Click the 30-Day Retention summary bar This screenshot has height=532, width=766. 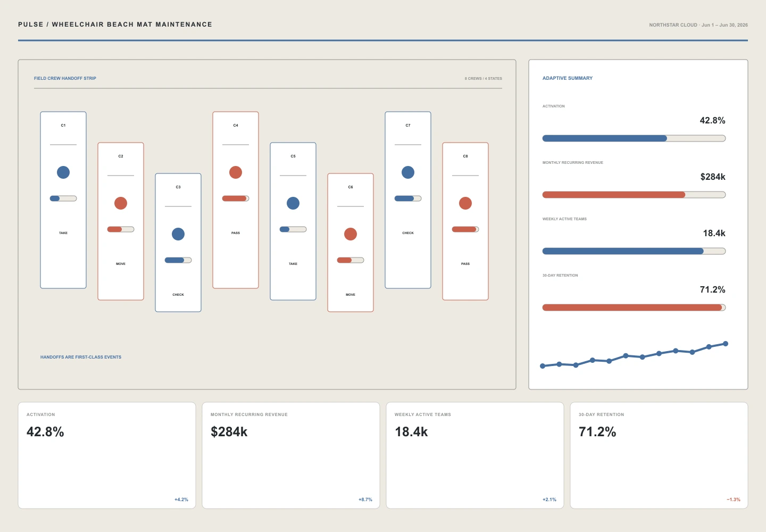pos(634,307)
